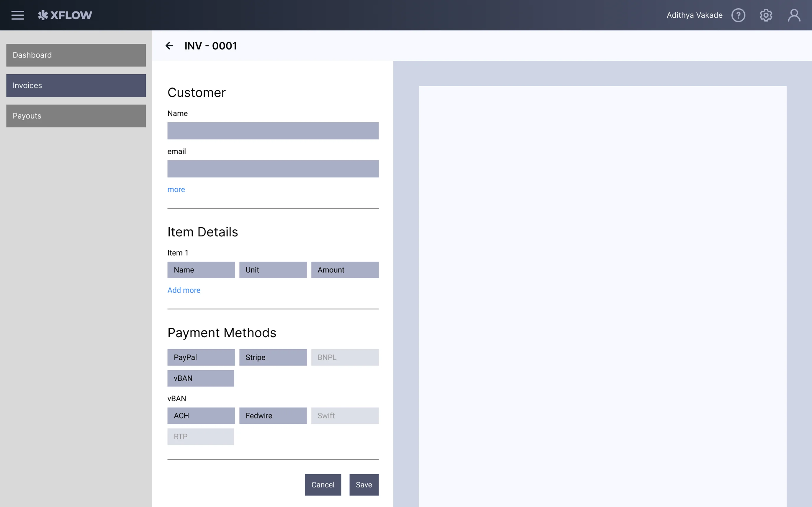Go to the Payouts section
Image resolution: width=812 pixels, height=507 pixels.
click(x=76, y=116)
